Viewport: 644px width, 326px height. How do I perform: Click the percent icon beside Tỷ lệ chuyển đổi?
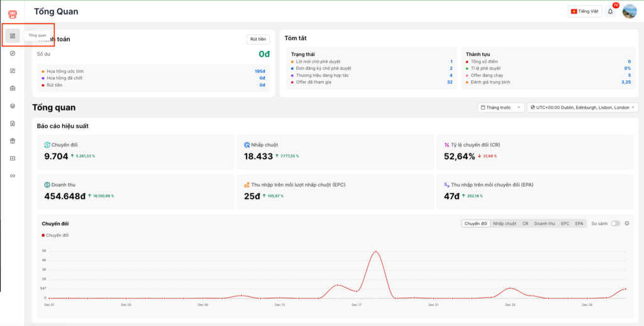pos(447,144)
